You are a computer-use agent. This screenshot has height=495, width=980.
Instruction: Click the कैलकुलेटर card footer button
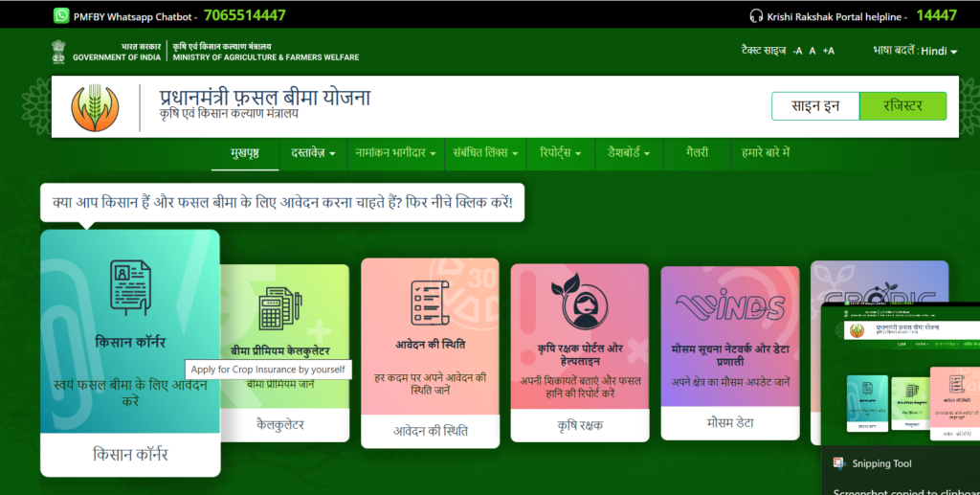[x=280, y=425]
